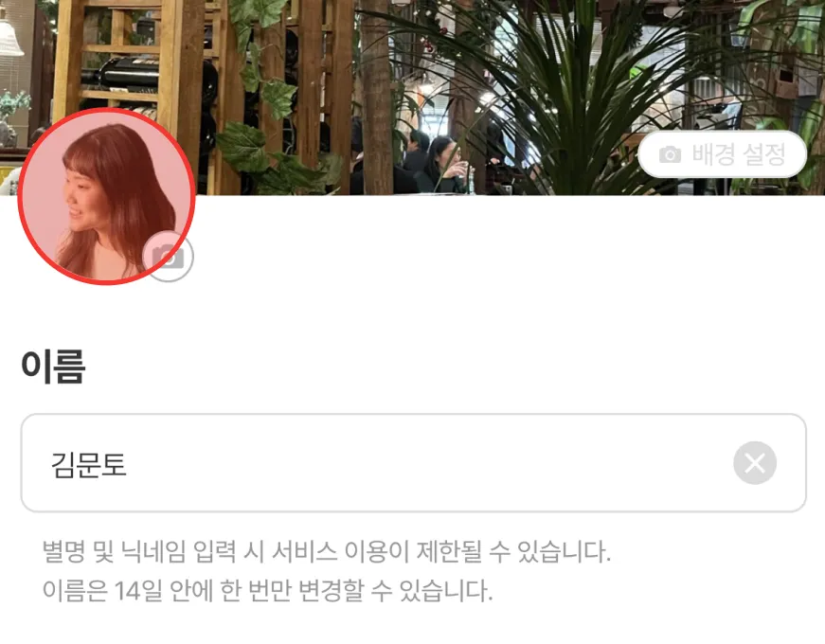
Task: Click the 이름 heading label
Action: (x=53, y=367)
